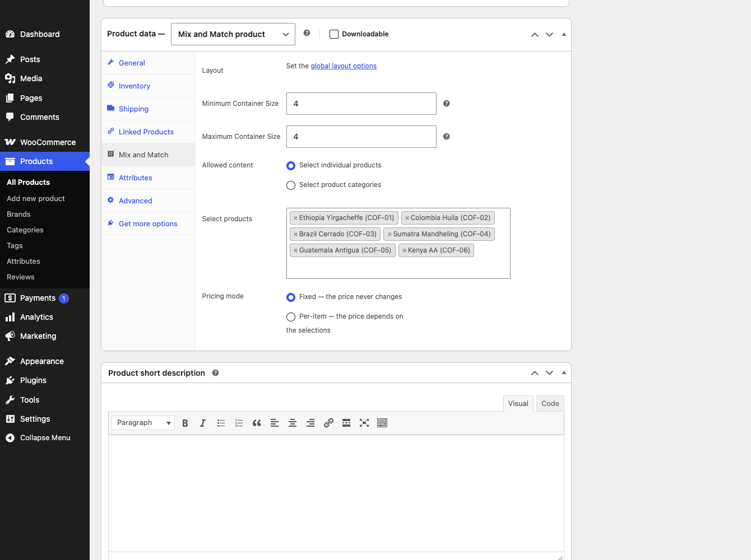Align text left in editor
The width and height of the screenshot is (751, 560).
pos(275,423)
